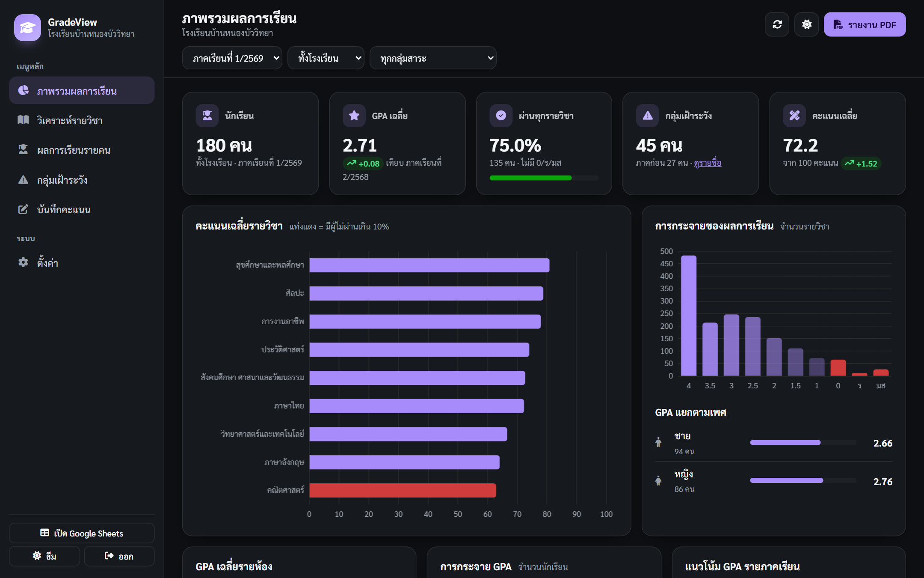Click the เปิด Google Sheets button
Viewport: 924px width, 578px height.
(82, 533)
